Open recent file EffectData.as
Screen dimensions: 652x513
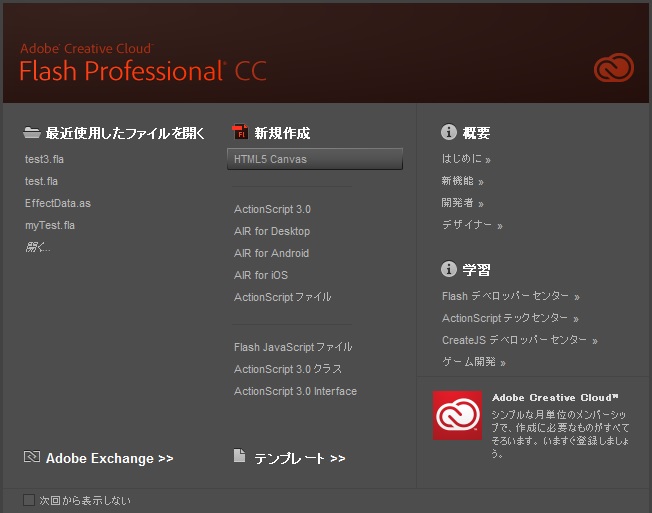58,203
